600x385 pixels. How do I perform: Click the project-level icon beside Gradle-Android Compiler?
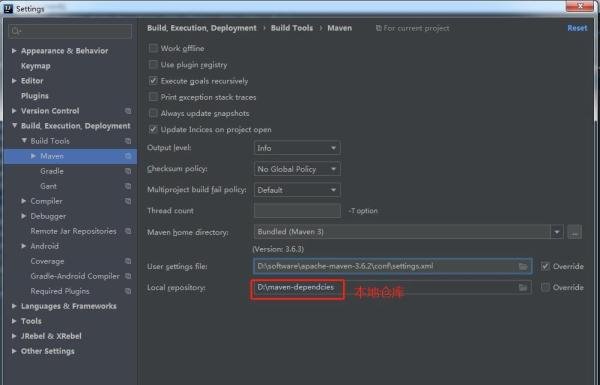[128, 276]
